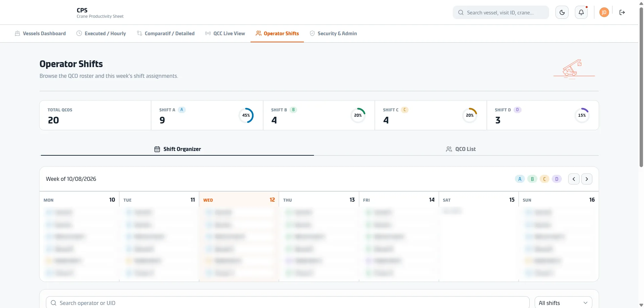Select the Operator Shifts tab
Image resolution: width=644 pixels, height=308 pixels.
click(x=277, y=34)
